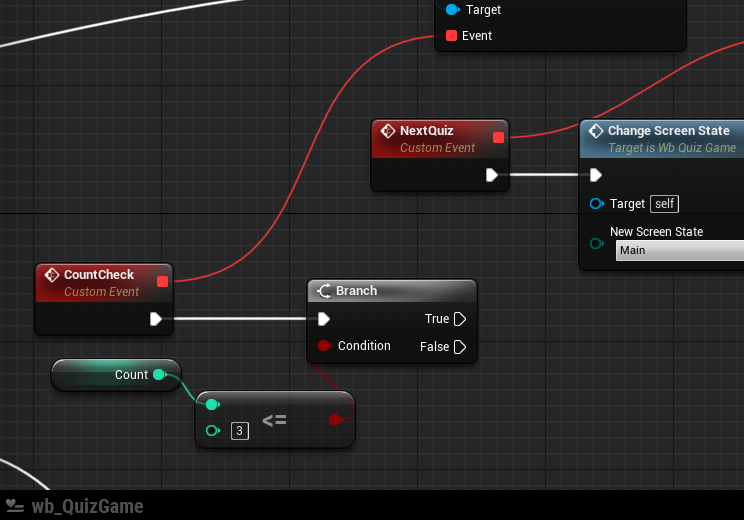Click the NextQuiz execution output pin

click(492, 175)
